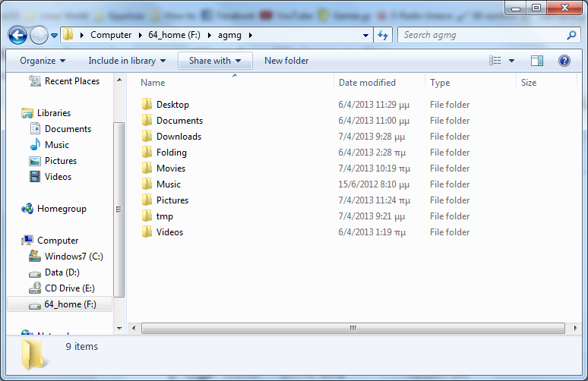588x381 pixels.
Task: Open Include in library menu
Action: click(127, 61)
